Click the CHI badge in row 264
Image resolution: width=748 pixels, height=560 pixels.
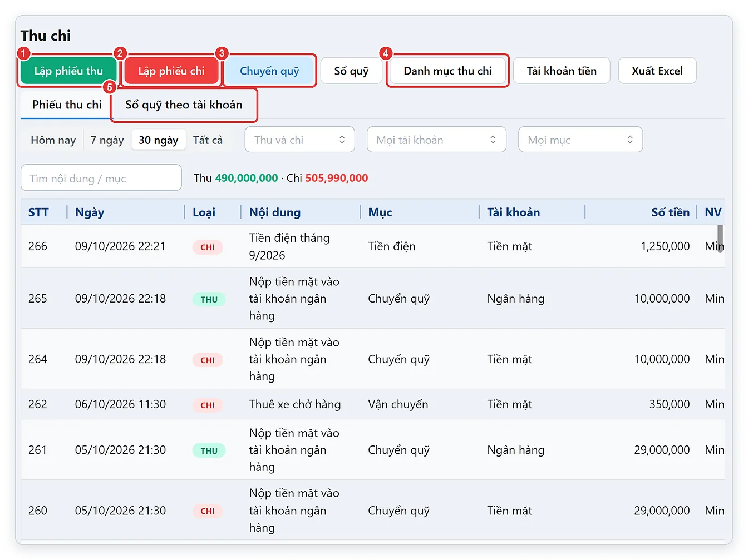[x=208, y=360]
